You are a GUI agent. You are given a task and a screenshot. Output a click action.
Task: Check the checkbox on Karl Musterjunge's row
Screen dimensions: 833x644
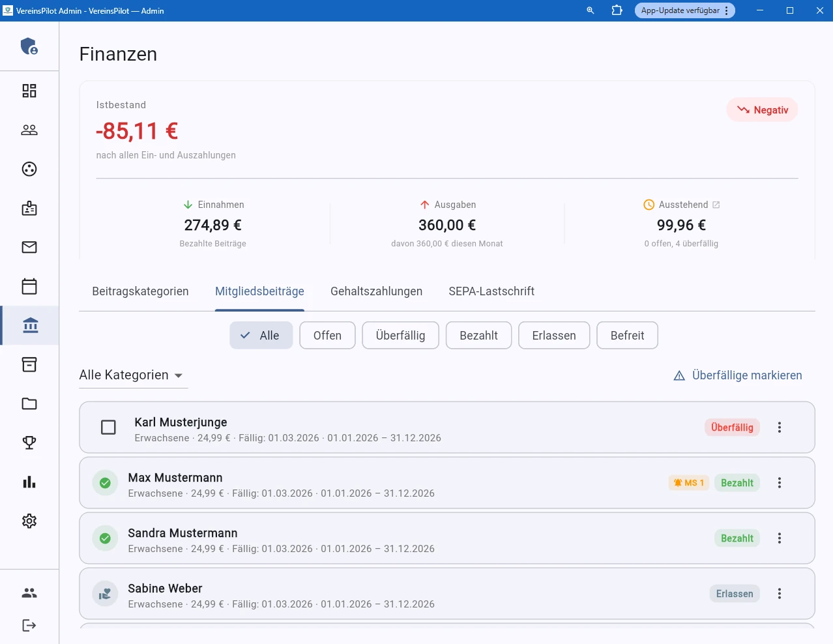point(108,427)
